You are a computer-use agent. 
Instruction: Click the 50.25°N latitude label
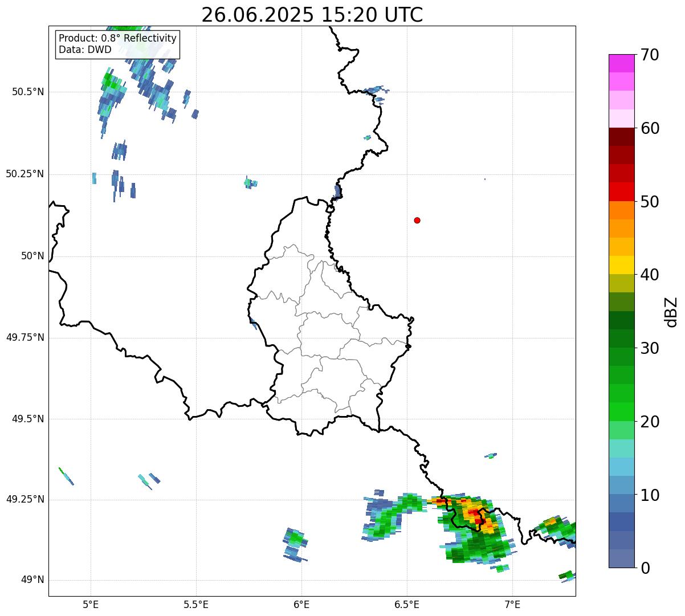pyautogui.click(x=25, y=174)
